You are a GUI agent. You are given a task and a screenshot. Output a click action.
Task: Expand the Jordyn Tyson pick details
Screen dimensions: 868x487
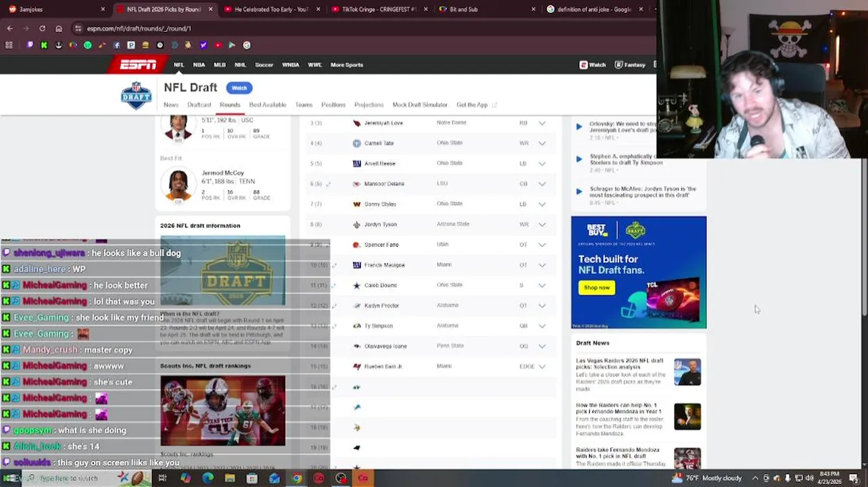[541, 225]
